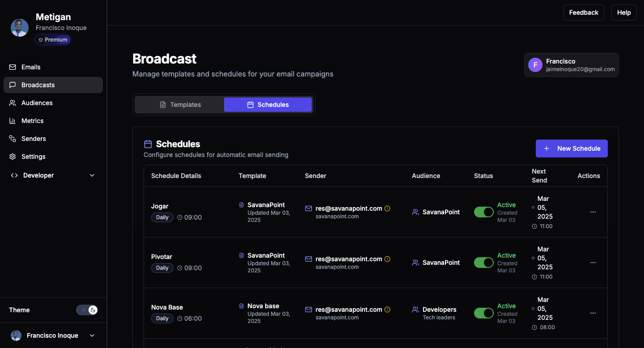This screenshot has height=348, width=644.
Task: Open the Francisco Inoque account dropdown at the sidebar bottom
Action: 53,335
